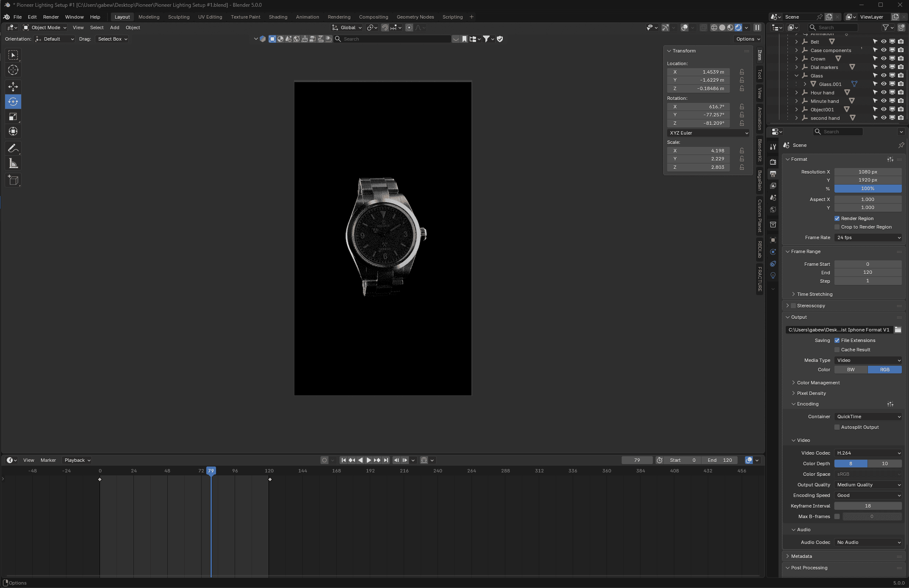Activate the Annotate pencil tool
The width and height of the screenshot is (909, 588).
[x=13, y=149]
